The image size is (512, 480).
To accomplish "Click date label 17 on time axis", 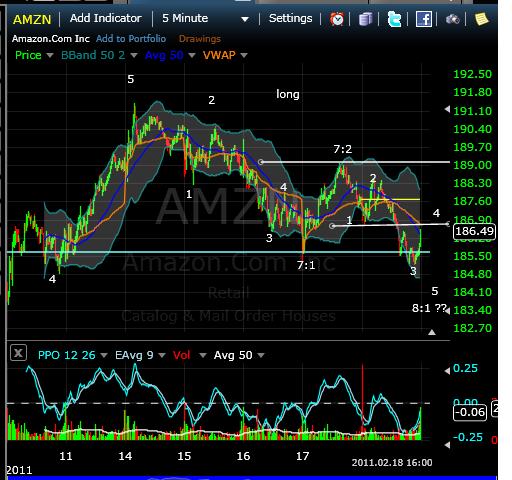I will [x=302, y=456].
